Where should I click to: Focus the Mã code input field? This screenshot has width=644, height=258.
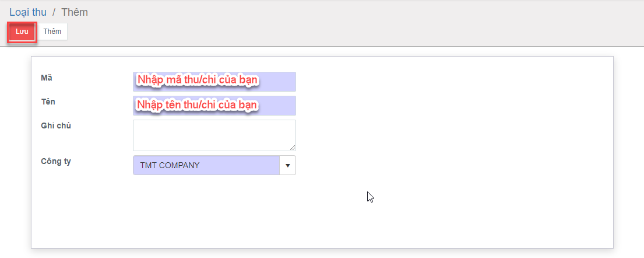(214, 82)
